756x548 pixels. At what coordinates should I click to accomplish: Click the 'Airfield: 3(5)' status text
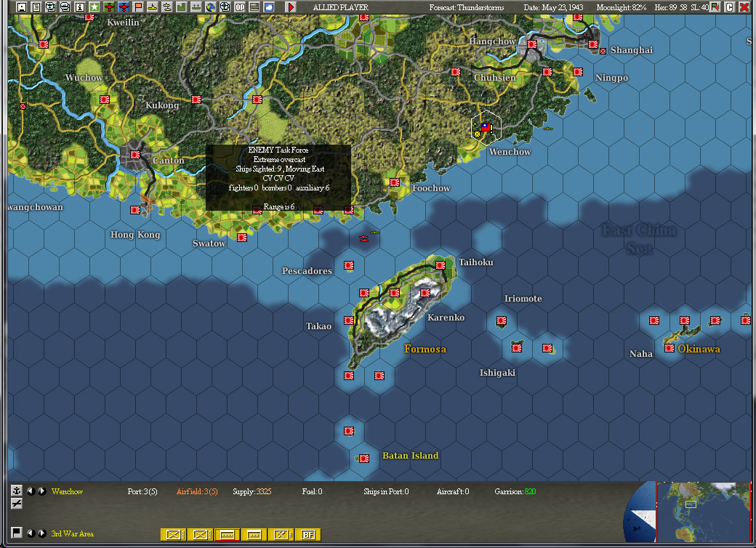(197, 491)
